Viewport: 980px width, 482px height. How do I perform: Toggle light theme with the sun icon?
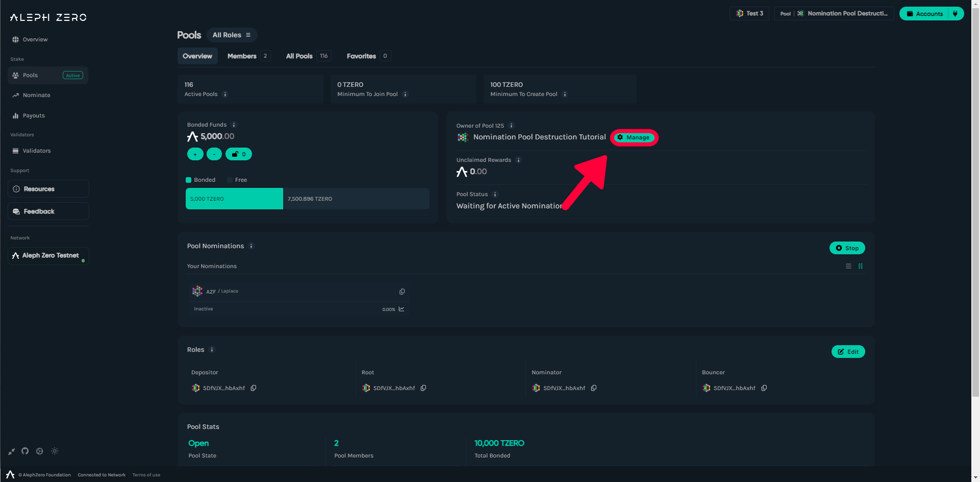tap(55, 451)
